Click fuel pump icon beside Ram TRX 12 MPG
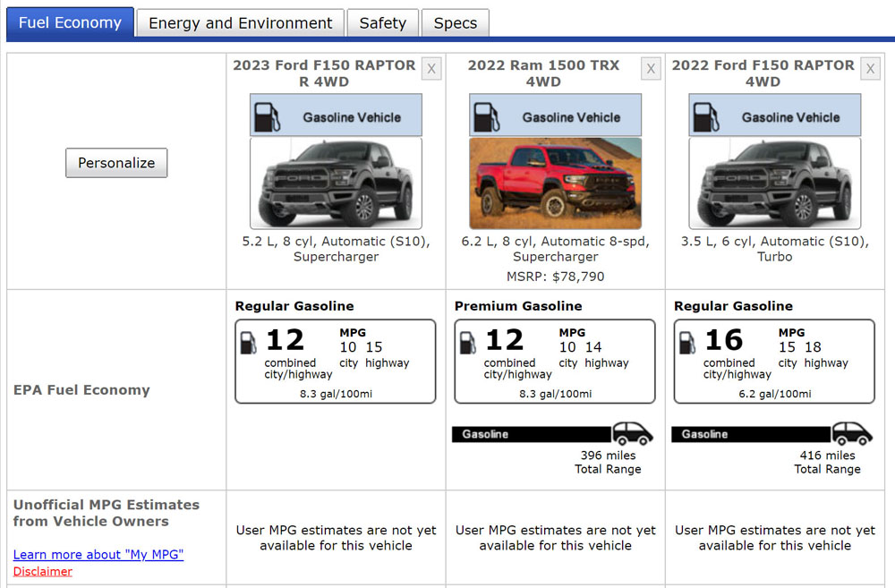This screenshot has width=895, height=588. pyautogui.click(x=468, y=342)
